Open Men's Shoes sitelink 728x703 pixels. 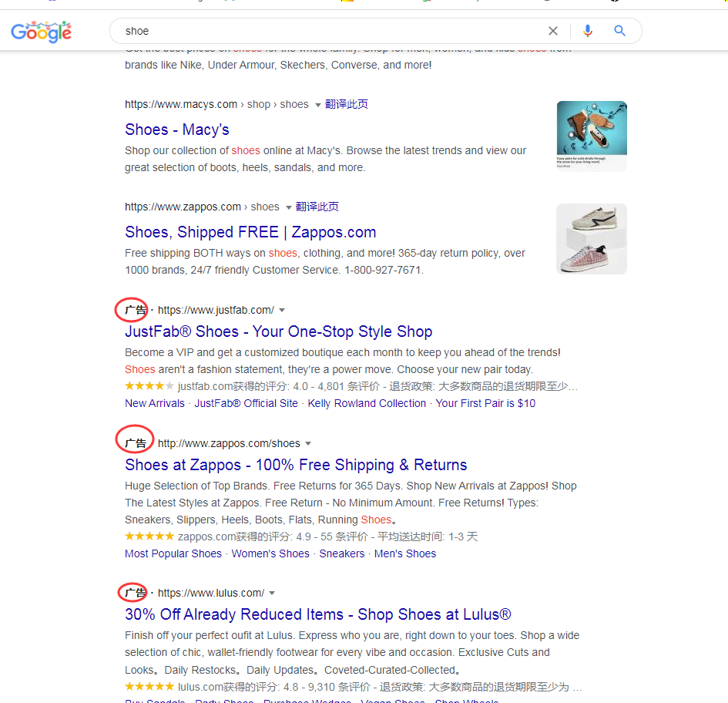(x=405, y=554)
